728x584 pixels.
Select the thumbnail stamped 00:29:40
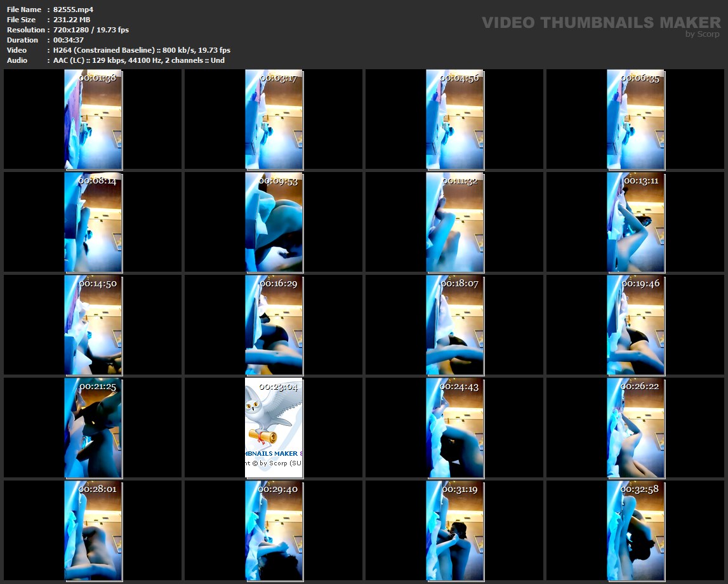coord(274,531)
